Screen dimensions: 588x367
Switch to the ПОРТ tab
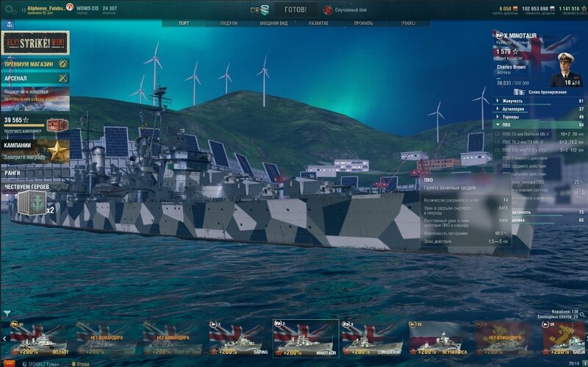pos(184,24)
